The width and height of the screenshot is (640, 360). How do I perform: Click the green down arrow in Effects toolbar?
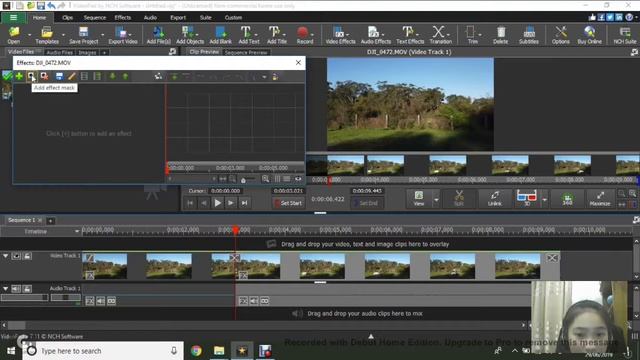112,76
